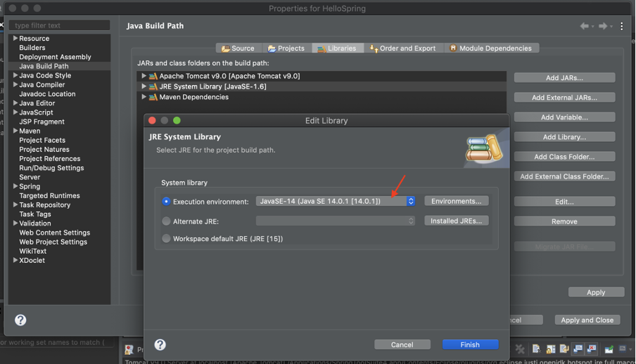
Task: Expand the Resource tree node
Action: pyautogui.click(x=15, y=38)
